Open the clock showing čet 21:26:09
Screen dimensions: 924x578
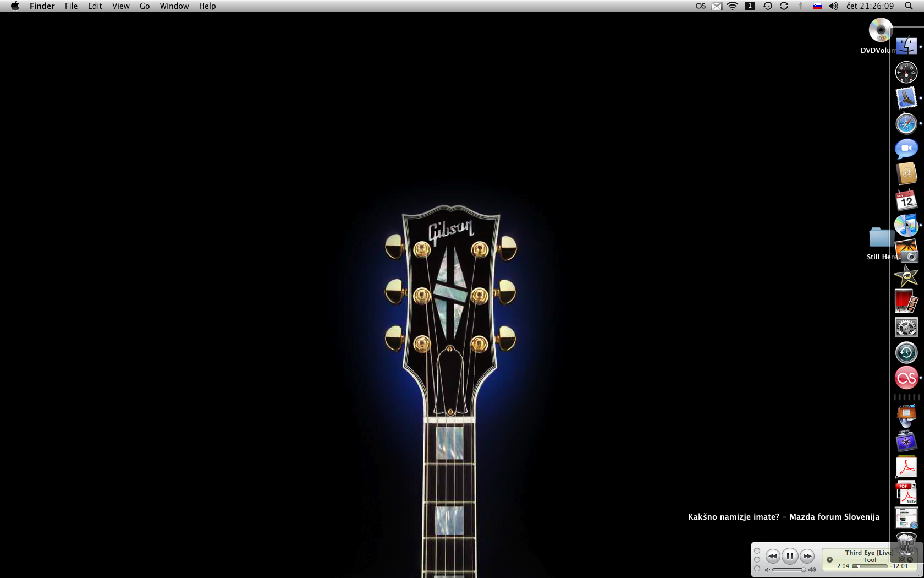pyautogui.click(x=870, y=6)
